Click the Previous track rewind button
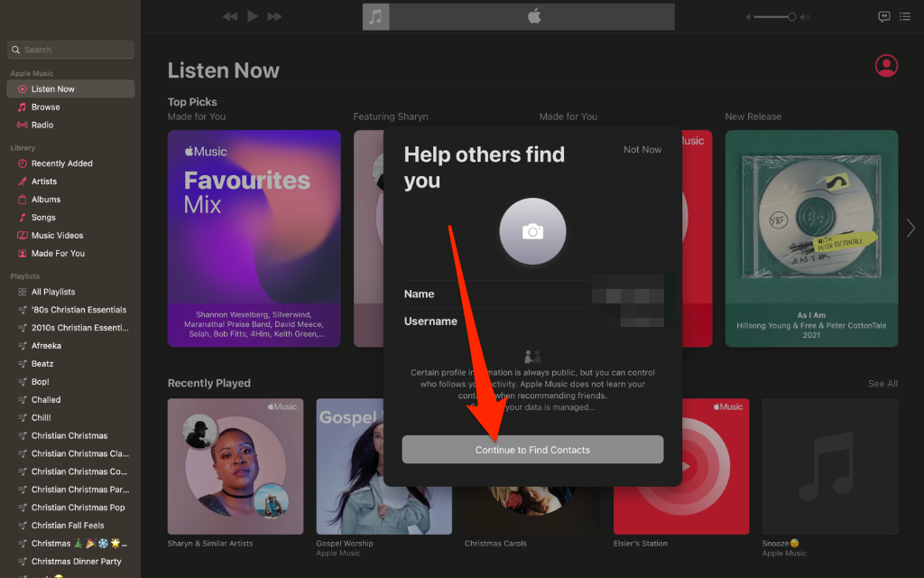The image size is (924, 578). pos(230,16)
